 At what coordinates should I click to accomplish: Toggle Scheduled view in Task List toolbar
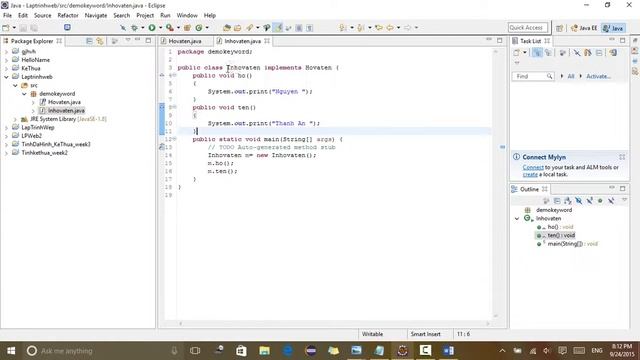coord(548,53)
